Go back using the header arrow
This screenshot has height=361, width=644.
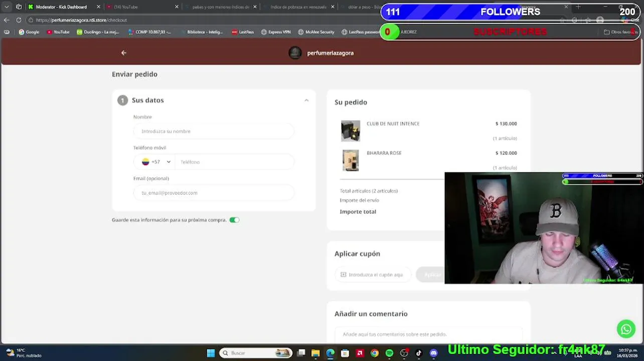click(123, 53)
